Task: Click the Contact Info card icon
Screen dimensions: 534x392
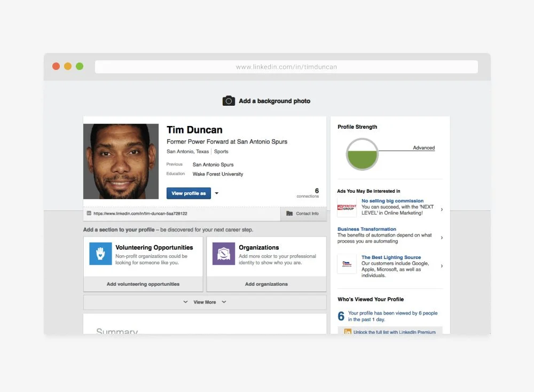Action: coord(289,214)
